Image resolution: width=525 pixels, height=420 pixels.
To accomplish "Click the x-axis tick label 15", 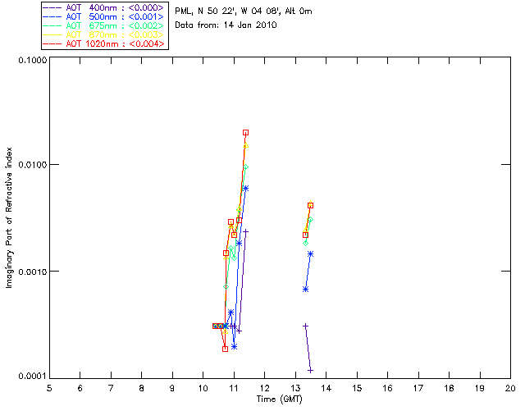I will 357,388.
